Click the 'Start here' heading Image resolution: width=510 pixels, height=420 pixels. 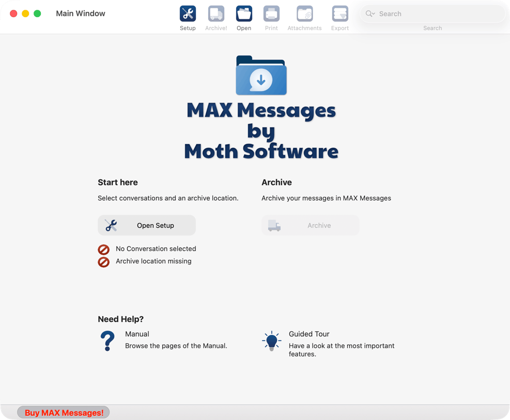click(x=118, y=182)
